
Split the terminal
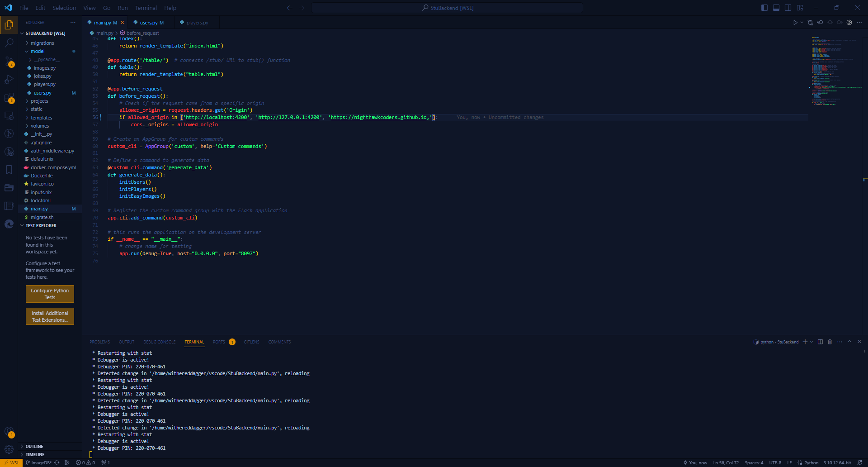(820, 342)
